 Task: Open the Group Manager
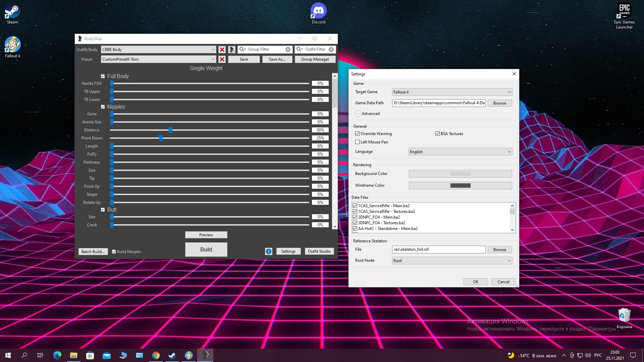[315, 59]
